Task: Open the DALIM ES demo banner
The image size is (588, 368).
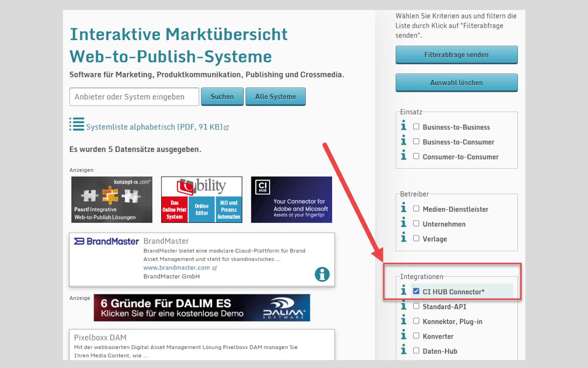Action: point(202,308)
